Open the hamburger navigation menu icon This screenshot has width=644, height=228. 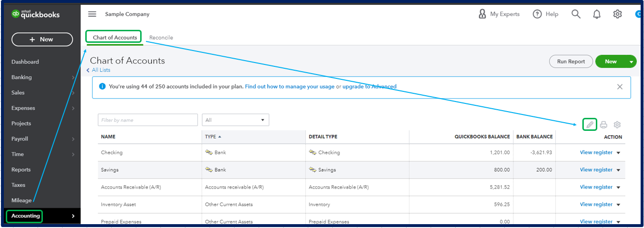point(92,14)
